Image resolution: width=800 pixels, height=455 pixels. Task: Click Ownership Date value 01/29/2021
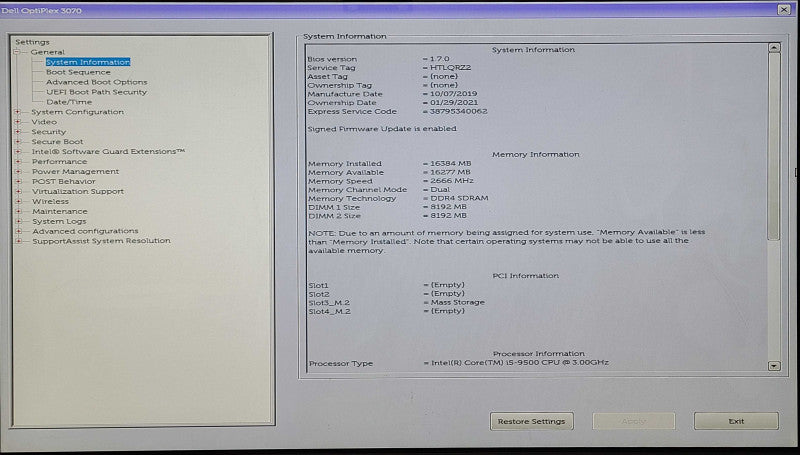coord(454,103)
